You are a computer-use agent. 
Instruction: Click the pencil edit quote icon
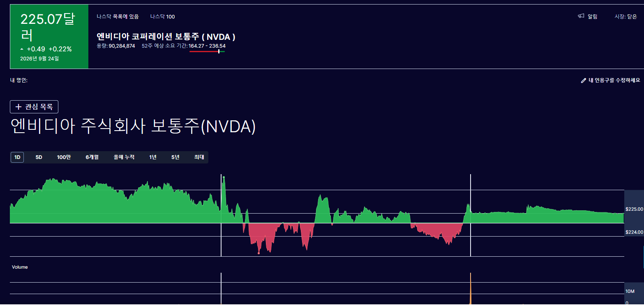click(x=583, y=81)
